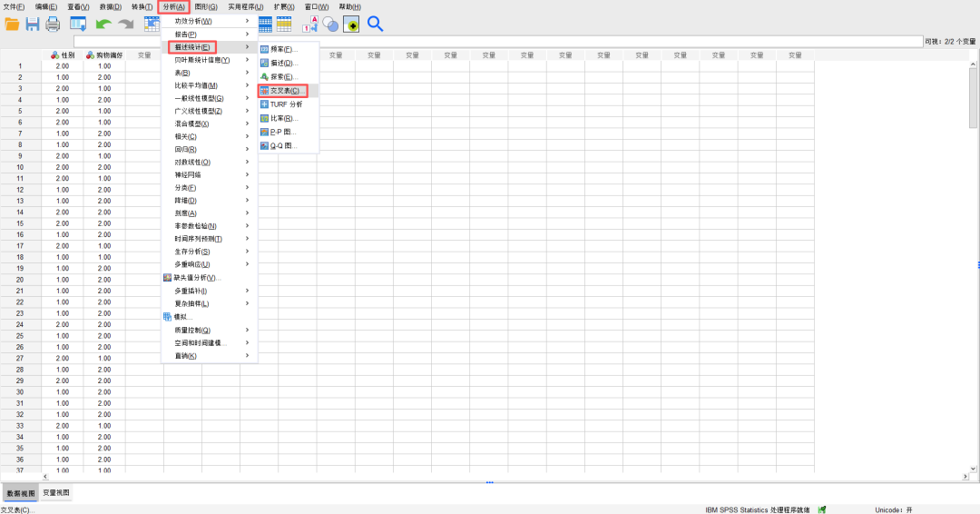
Task: Open data file with folder icon
Action: 12,25
